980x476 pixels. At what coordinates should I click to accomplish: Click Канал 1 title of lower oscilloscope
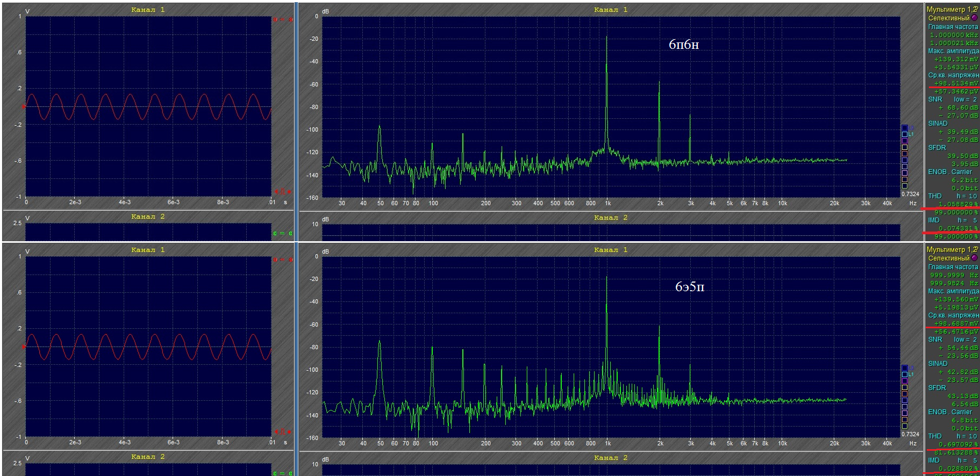(x=148, y=250)
